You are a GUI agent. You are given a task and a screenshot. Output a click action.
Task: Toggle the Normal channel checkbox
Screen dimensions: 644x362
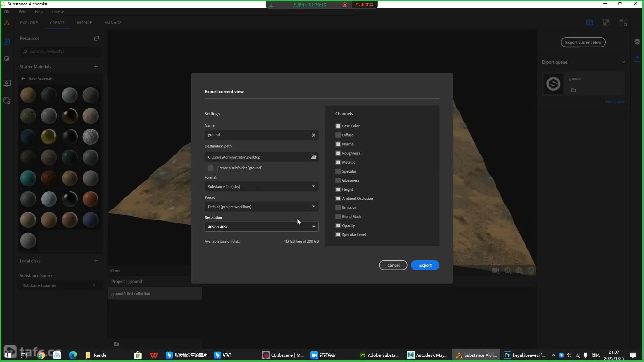338,144
